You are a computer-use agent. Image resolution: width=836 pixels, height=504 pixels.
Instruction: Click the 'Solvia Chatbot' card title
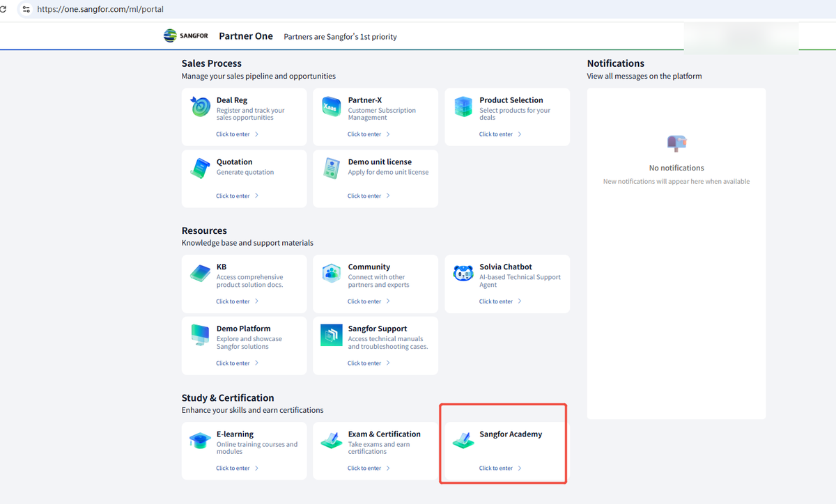(x=506, y=267)
